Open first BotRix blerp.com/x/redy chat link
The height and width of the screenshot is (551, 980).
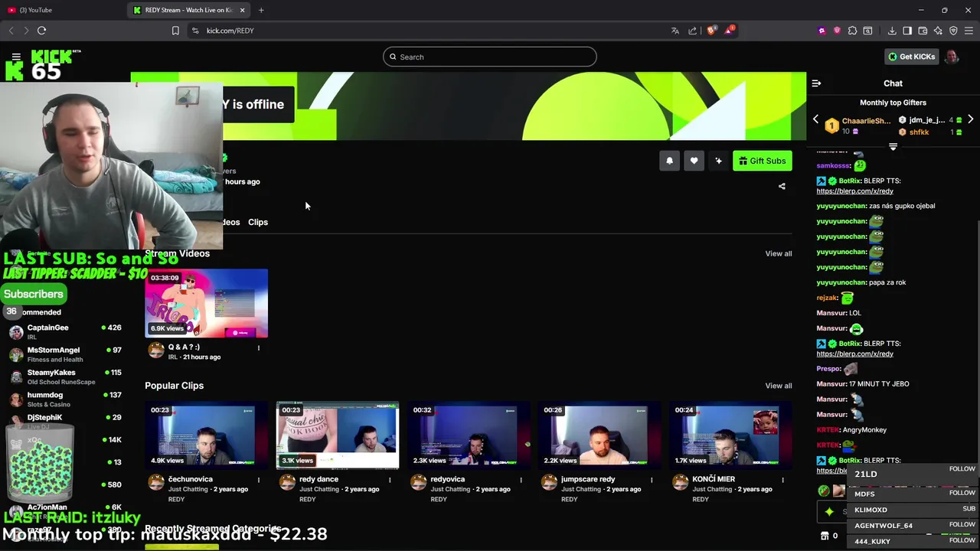pos(854,191)
